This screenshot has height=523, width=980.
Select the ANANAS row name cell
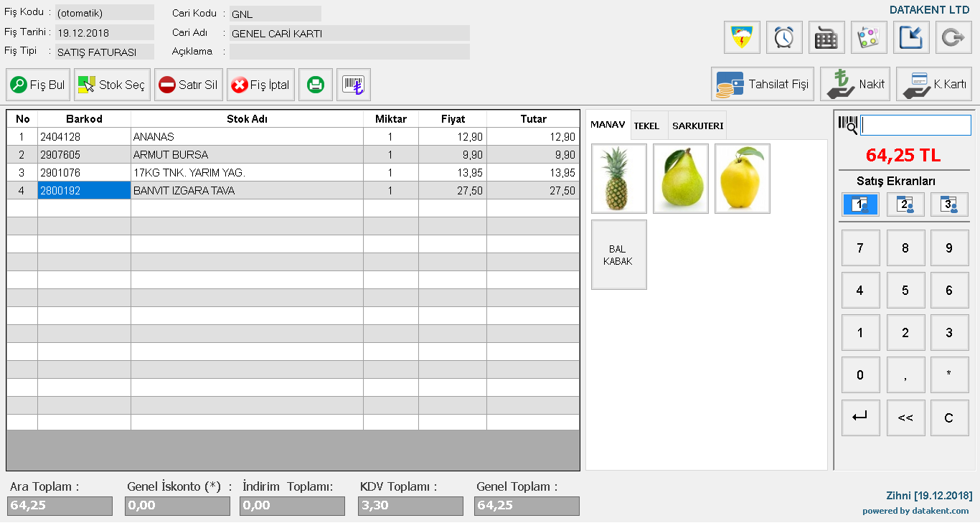247,136
